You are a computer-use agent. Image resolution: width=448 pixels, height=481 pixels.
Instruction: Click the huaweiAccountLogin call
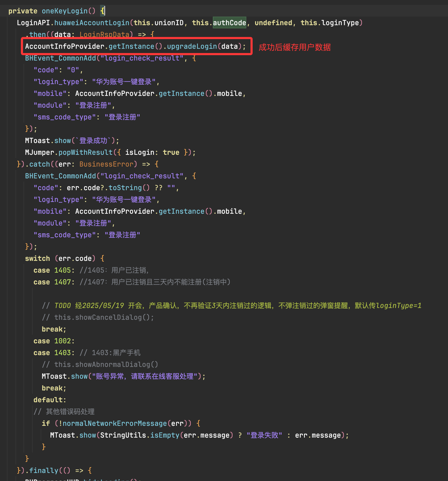[92, 23]
